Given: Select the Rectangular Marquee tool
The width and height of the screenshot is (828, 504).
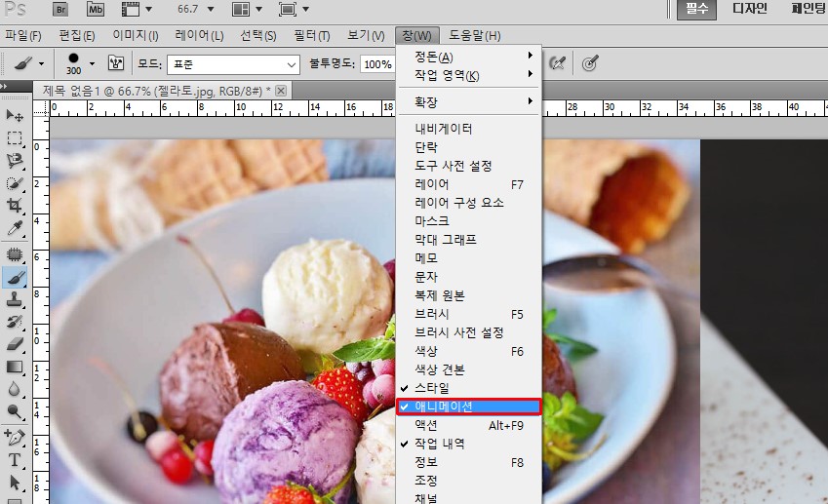Looking at the screenshot, I should click(x=15, y=137).
